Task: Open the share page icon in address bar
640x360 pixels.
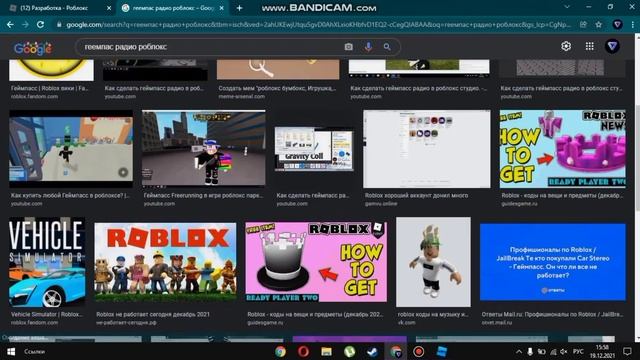Action: pyautogui.click(x=583, y=24)
